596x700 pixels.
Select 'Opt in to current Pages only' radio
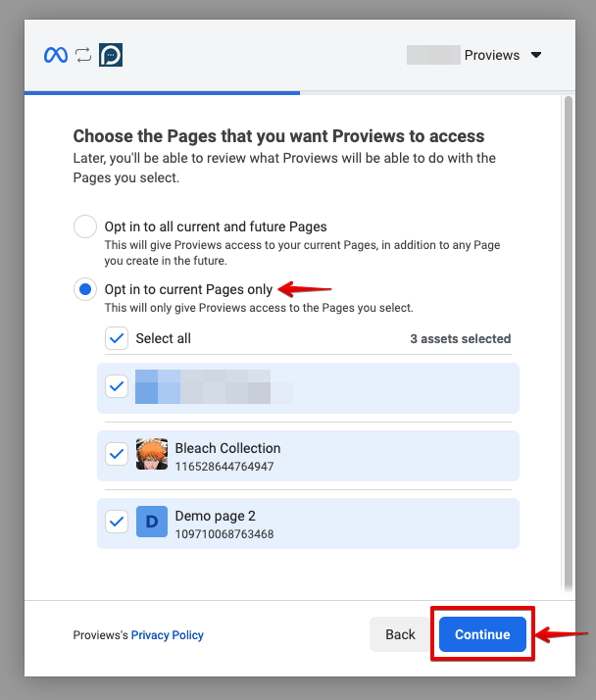click(x=85, y=289)
